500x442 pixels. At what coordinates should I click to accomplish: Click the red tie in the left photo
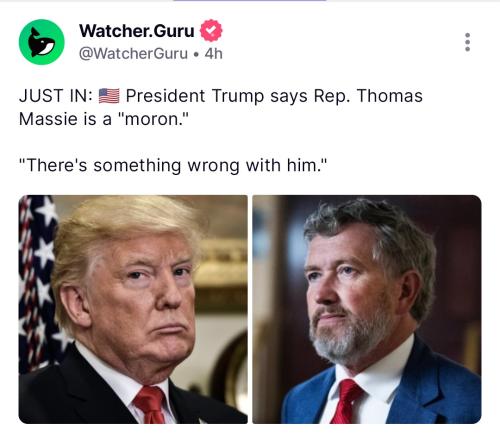151,405
